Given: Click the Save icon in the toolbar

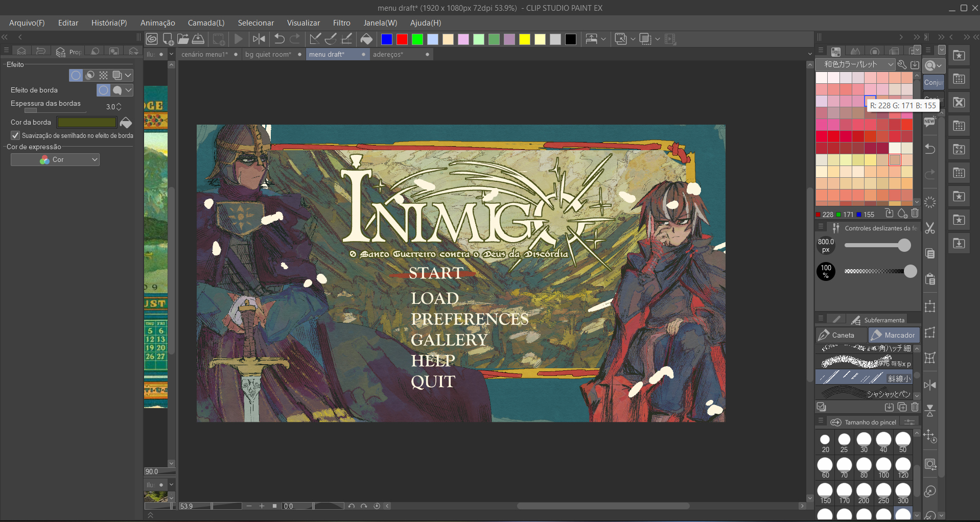Looking at the screenshot, I should [x=198, y=39].
